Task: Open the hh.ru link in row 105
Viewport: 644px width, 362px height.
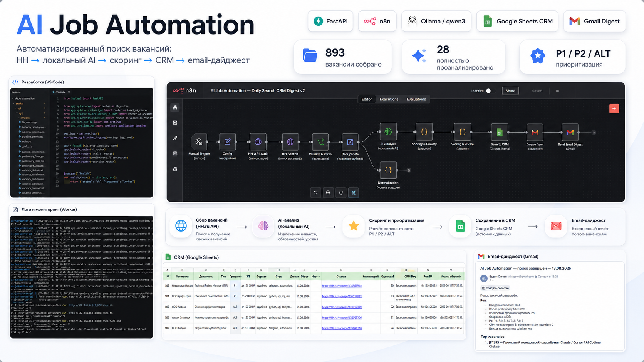Action: click(342, 307)
